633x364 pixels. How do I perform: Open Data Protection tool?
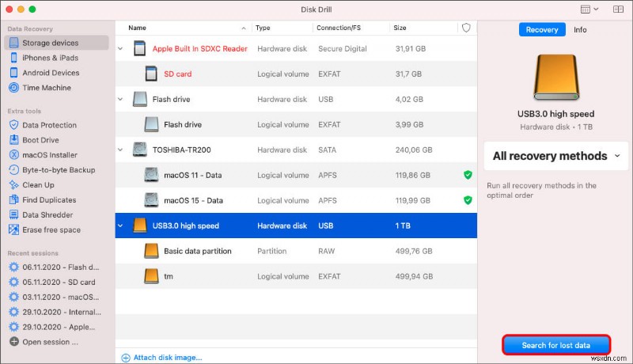click(x=49, y=125)
